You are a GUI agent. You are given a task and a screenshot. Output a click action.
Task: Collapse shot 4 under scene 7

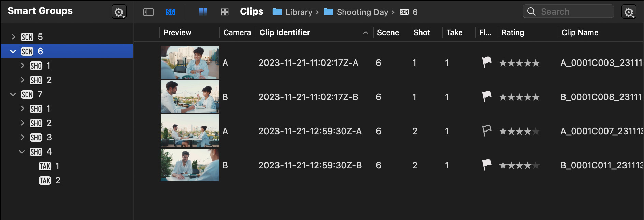point(22,152)
